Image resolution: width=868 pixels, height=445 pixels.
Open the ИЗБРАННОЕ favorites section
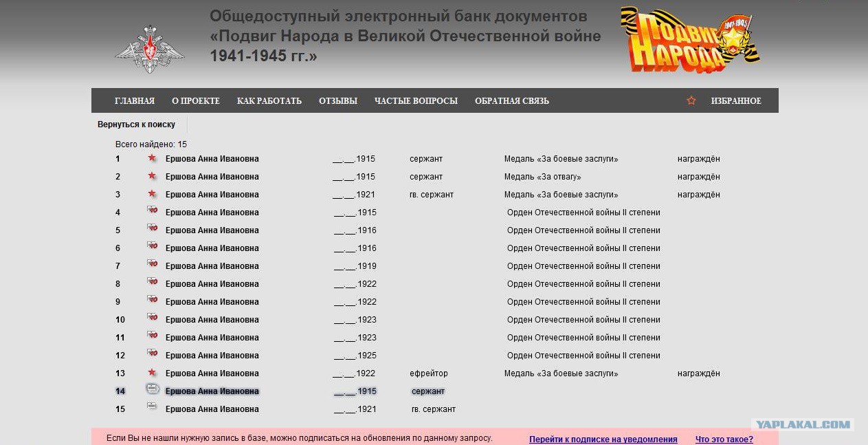point(736,101)
